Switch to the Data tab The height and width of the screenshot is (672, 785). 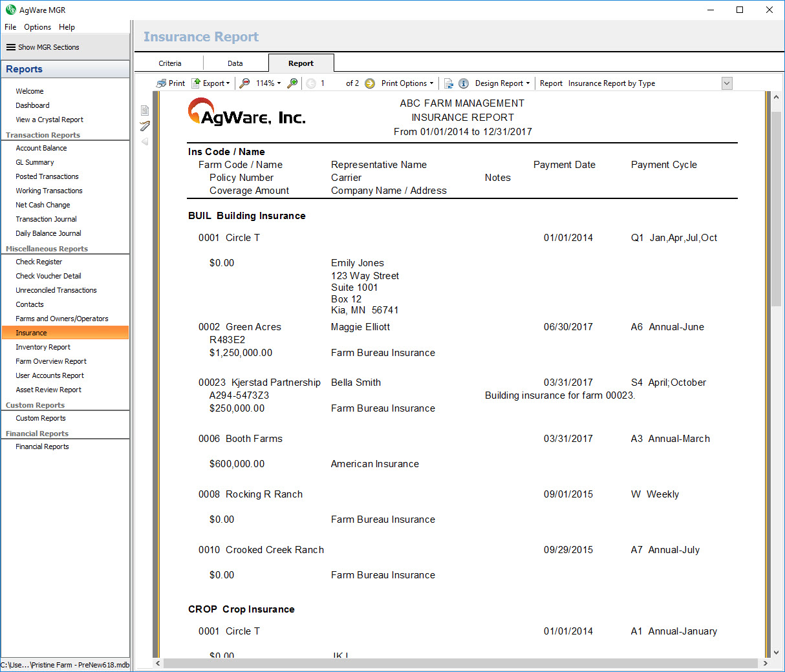point(235,63)
